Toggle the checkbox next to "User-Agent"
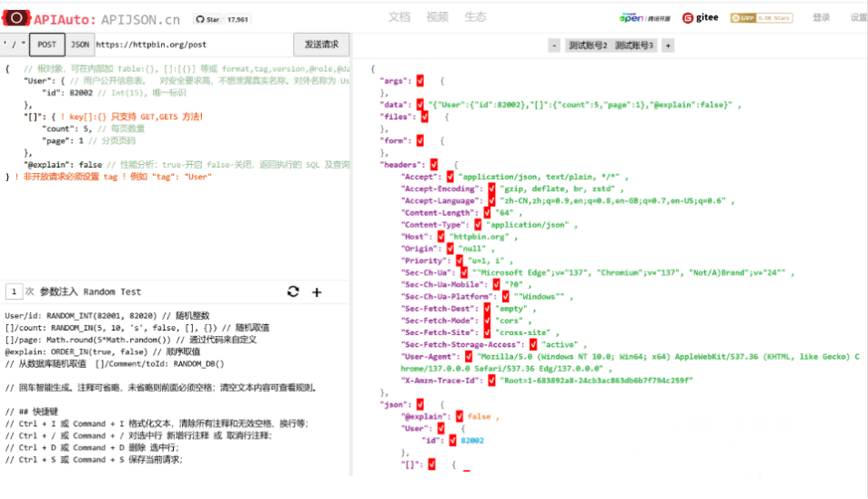Viewport: 868px width, 499px height. tap(469, 357)
